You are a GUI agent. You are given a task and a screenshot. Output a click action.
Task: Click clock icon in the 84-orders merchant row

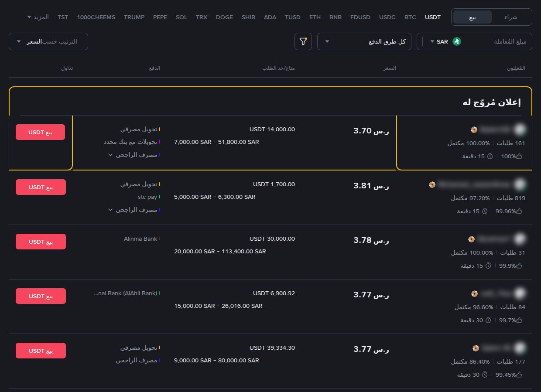[x=488, y=320]
